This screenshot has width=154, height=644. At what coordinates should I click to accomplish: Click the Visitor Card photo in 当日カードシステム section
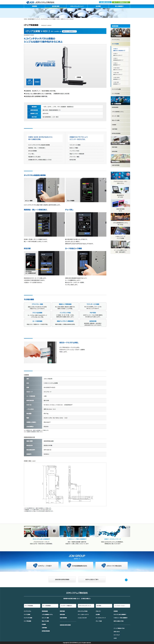pos(40,352)
